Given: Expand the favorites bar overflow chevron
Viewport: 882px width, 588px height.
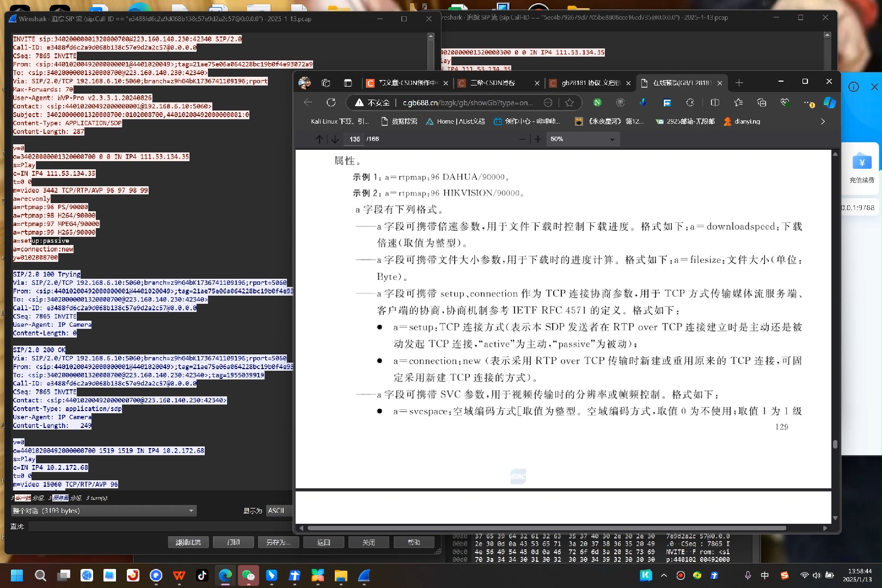Looking at the screenshot, I should point(823,121).
